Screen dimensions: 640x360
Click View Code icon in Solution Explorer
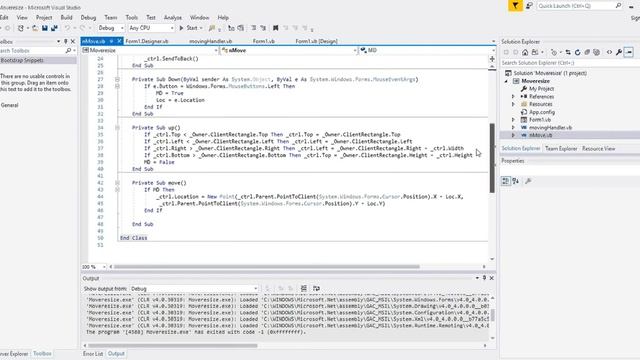click(x=609, y=52)
